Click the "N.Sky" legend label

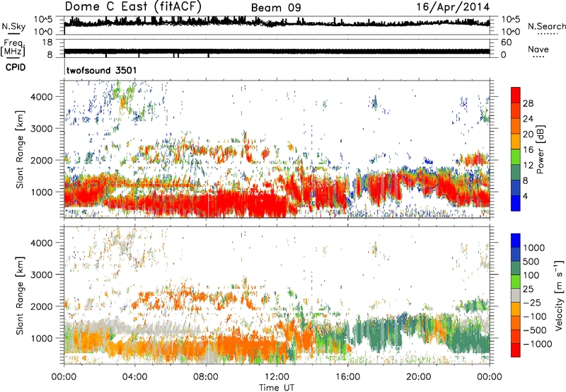tap(13, 26)
